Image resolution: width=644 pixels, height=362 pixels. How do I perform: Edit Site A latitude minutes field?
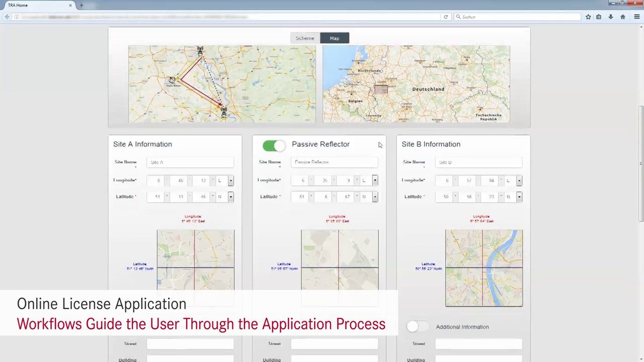coord(179,197)
